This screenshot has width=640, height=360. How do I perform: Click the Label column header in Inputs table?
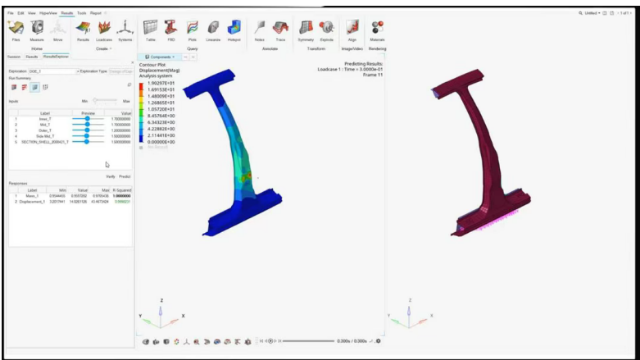[45, 113]
